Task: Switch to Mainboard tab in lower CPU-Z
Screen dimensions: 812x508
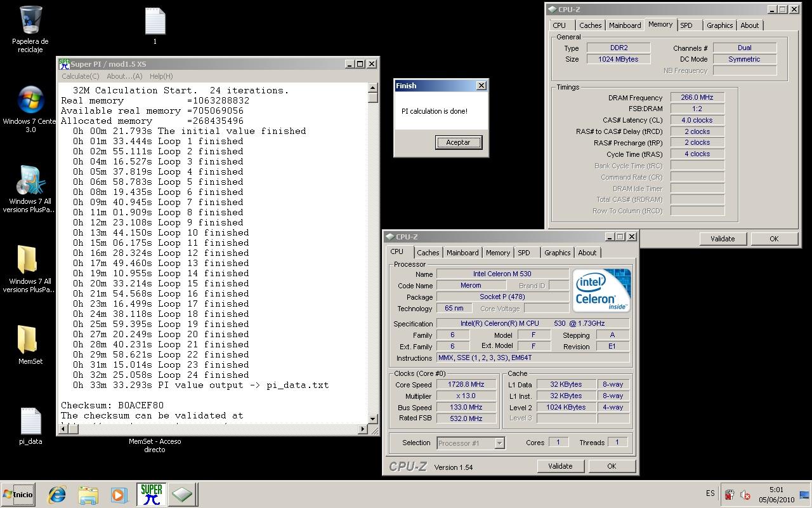Action: [x=462, y=253]
